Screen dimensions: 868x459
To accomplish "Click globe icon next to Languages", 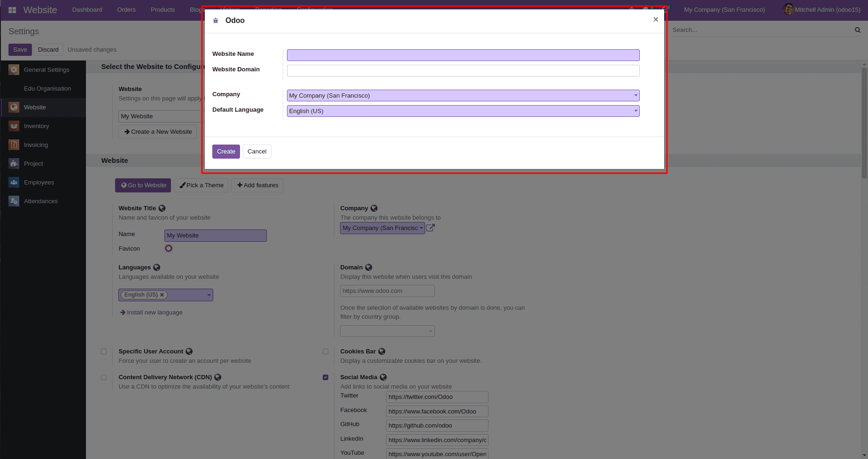I will pos(157,268).
